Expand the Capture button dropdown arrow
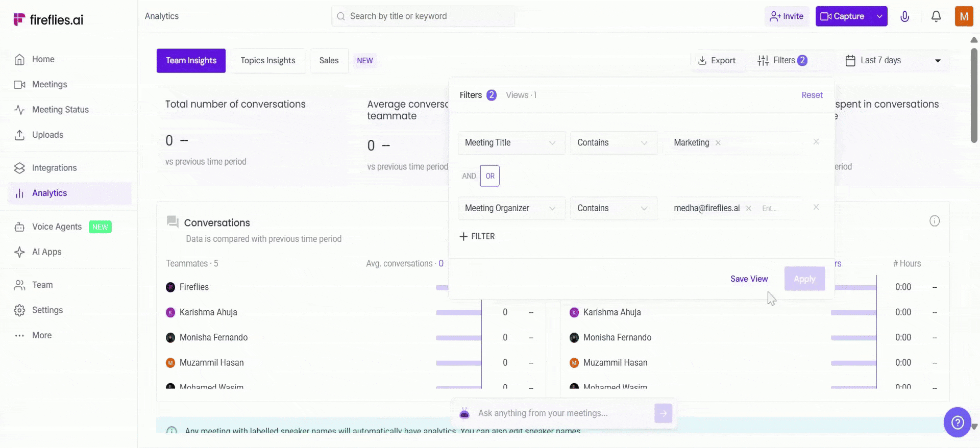The height and width of the screenshot is (448, 980). pos(879,16)
